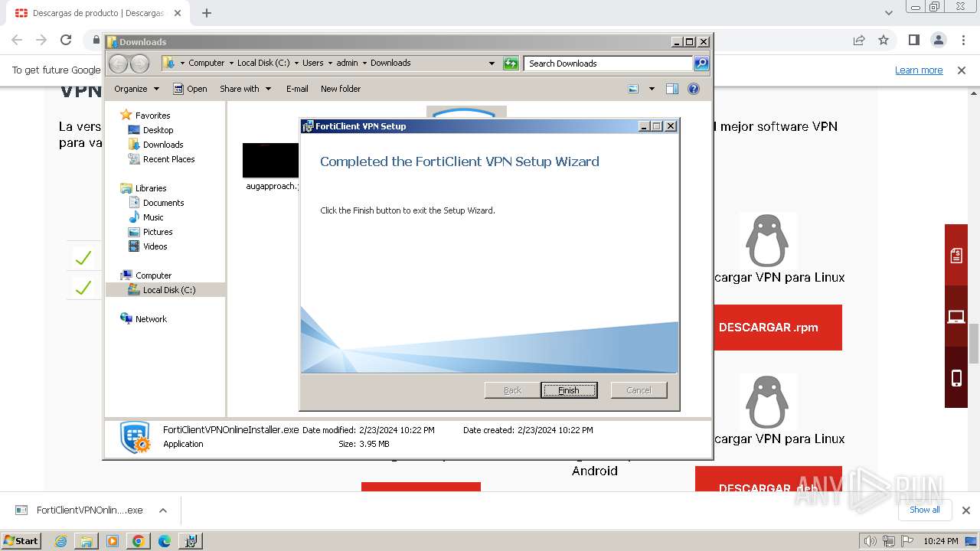Screen dimensions: 980x551
Task: Click Chrome share page icon
Action: [859, 40]
